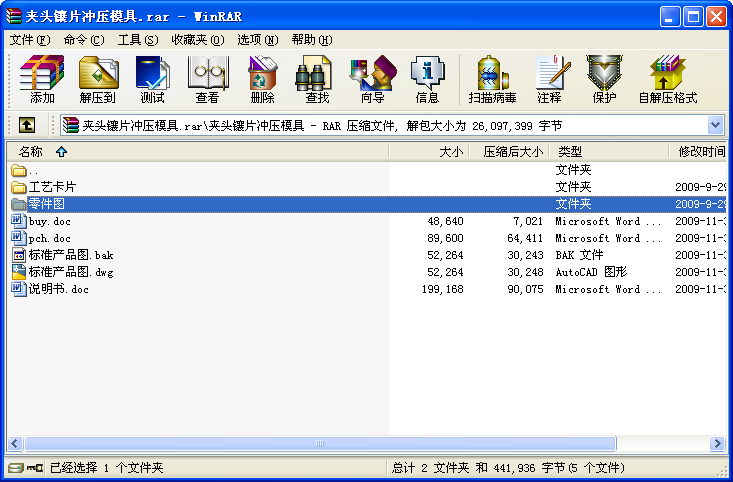Viewport: 733px width, 482px height.
Task: Click the 自解压格式 (SFX) icon
Action: [x=667, y=79]
